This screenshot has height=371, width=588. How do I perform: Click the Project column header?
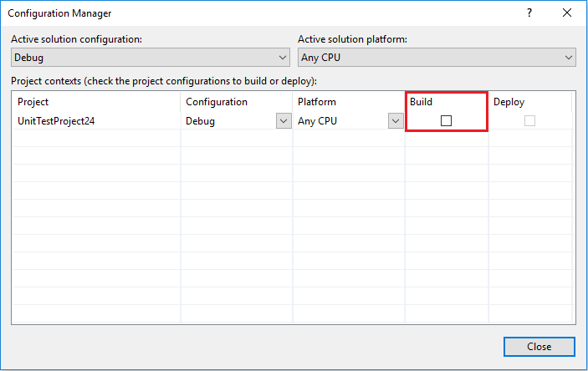coord(33,102)
